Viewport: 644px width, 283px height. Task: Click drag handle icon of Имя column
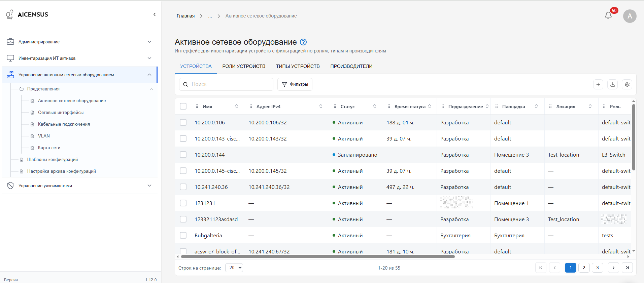(197, 107)
